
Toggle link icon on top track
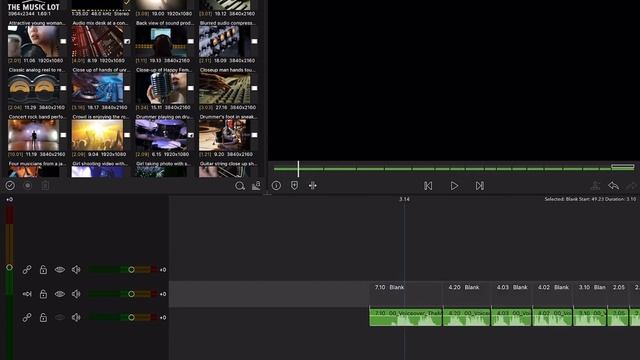click(27, 270)
